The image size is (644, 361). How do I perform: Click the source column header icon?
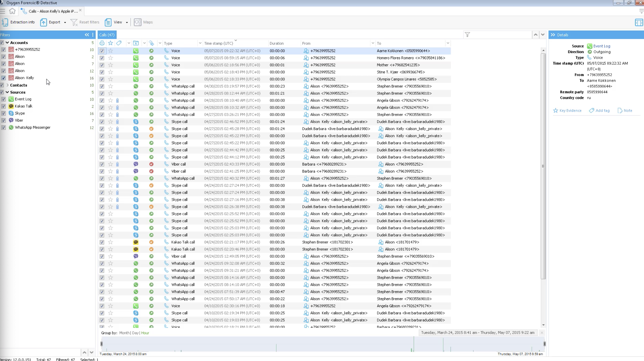tap(136, 43)
